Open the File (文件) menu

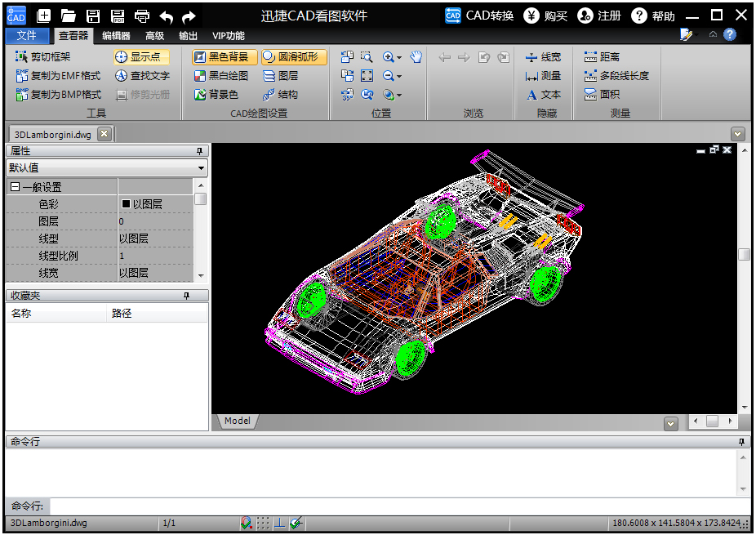pyautogui.click(x=27, y=36)
